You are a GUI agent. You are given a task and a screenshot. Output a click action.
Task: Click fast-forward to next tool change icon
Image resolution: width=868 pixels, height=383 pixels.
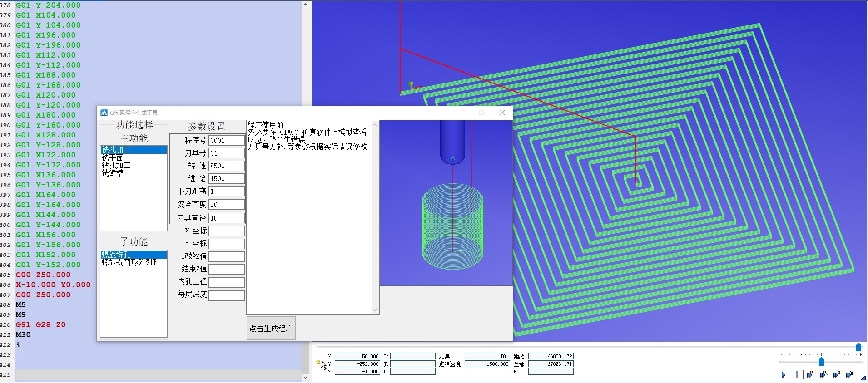coord(850,375)
